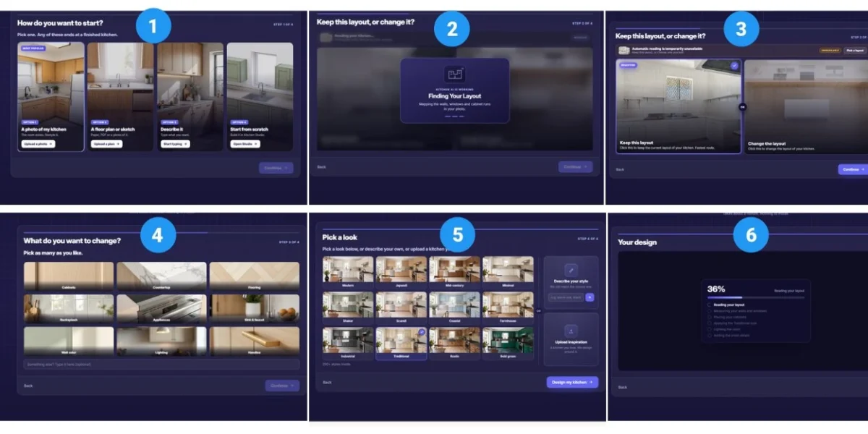Go Back from the Pick a look screen

[327, 382]
